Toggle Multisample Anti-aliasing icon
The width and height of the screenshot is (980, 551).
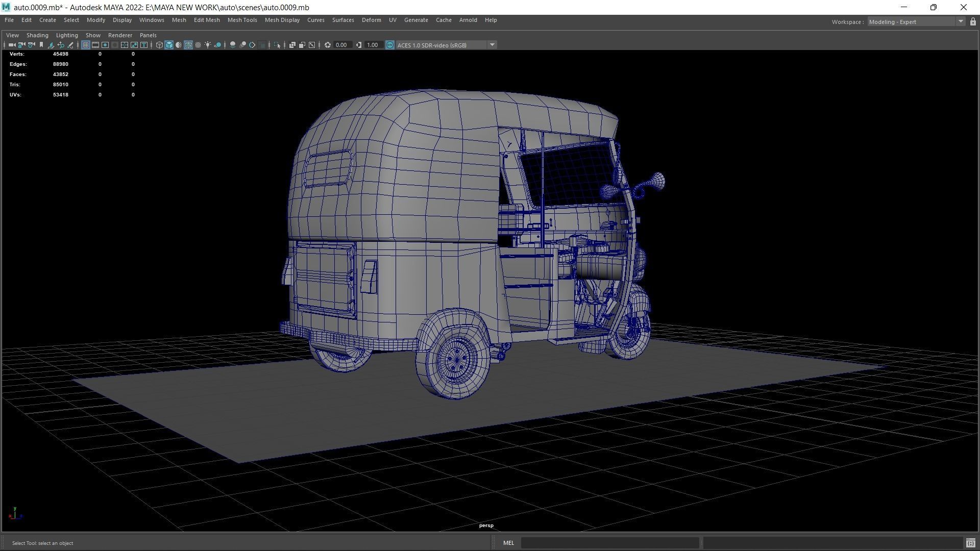click(x=252, y=45)
